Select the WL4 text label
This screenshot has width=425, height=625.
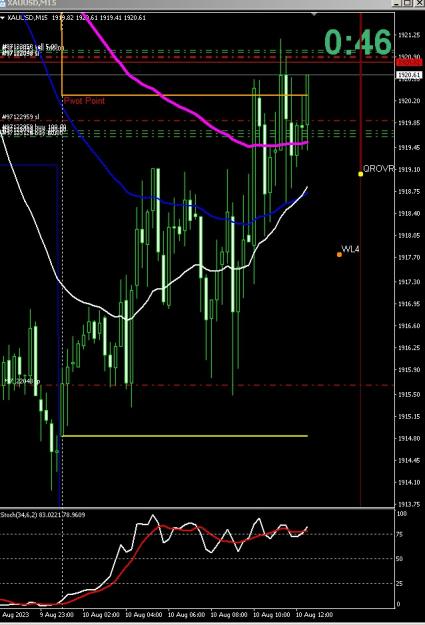coord(350,249)
